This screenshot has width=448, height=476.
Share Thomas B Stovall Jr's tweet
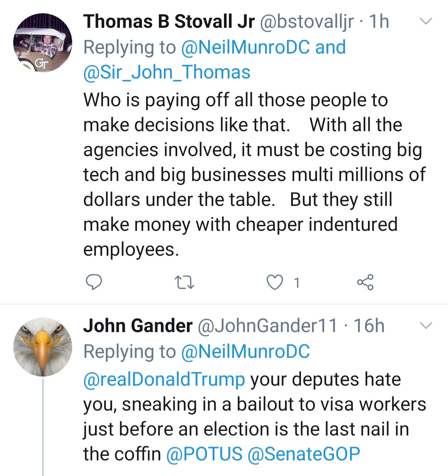[365, 282]
